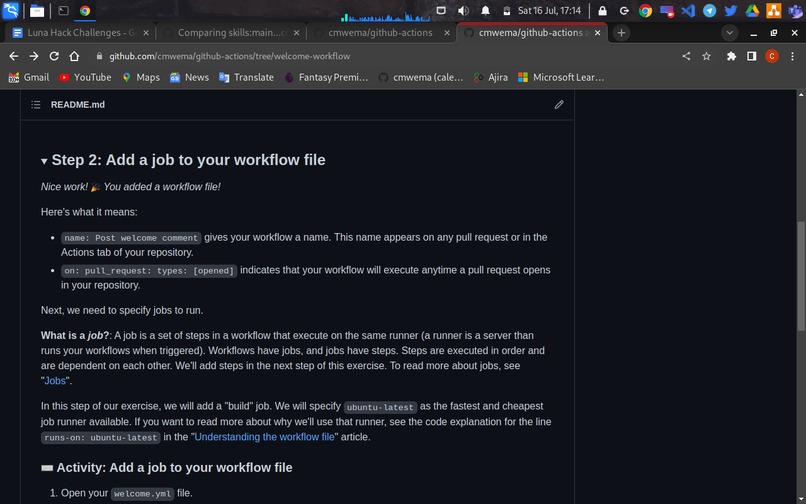This screenshot has height=504, width=806.
Task: Open the Ajira bookmark
Action: point(490,77)
